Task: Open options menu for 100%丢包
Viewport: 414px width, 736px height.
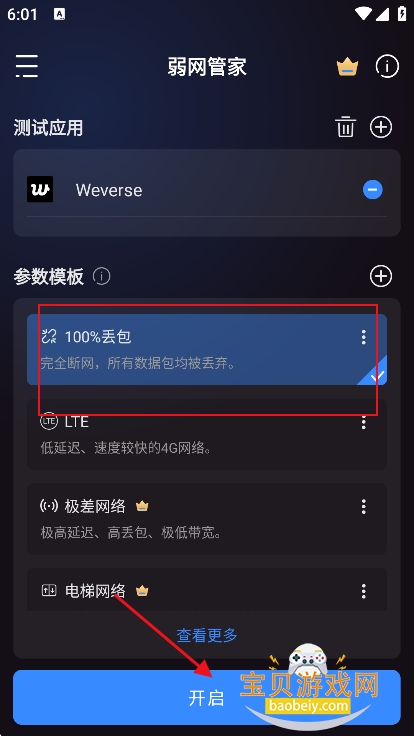Action: [363, 337]
